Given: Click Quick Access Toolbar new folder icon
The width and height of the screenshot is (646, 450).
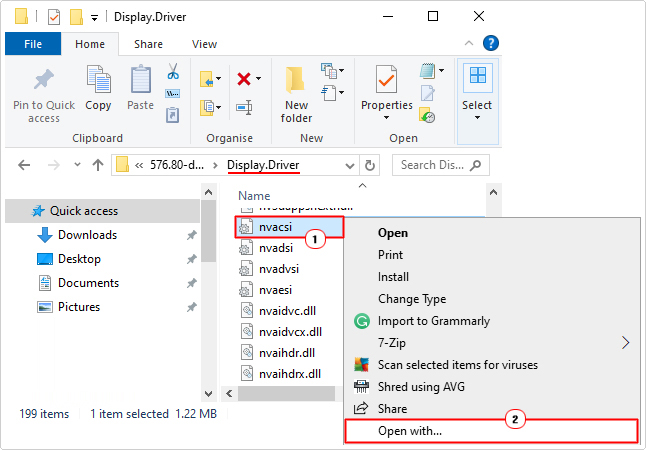Looking at the screenshot, I should [77, 17].
